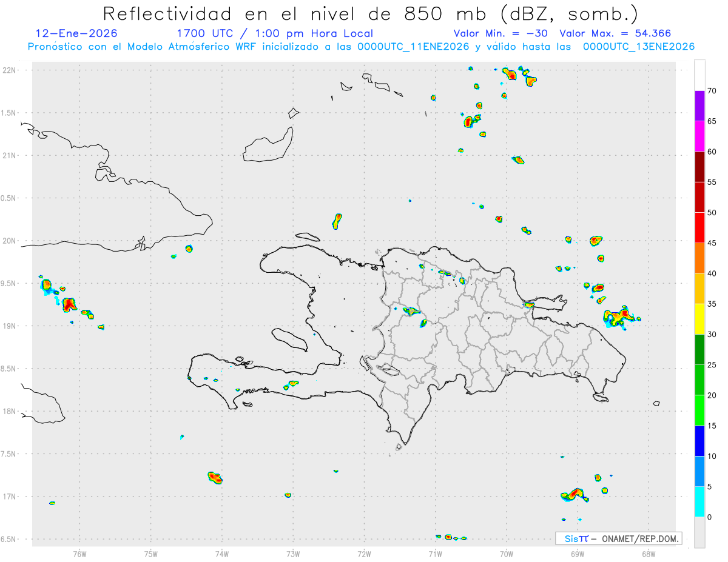The image size is (728, 562).
Task: Click the colorbar value label '30'
Action: [x=712, y=335]
